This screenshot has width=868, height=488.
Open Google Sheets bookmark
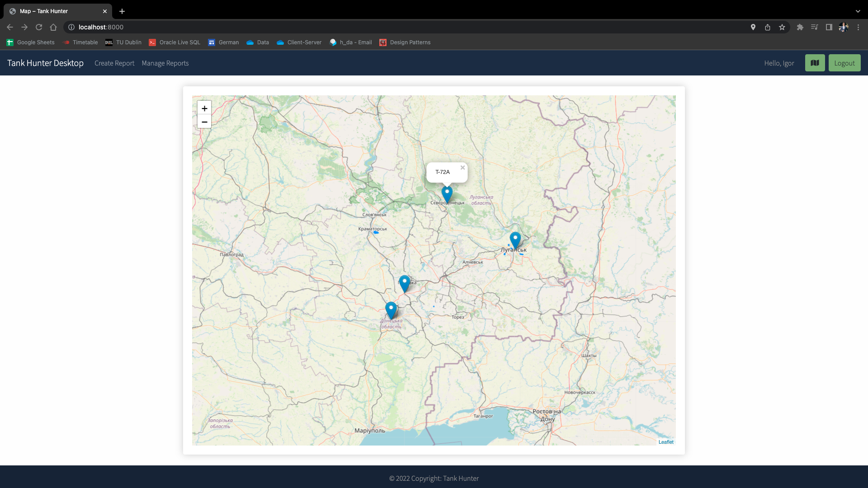(x=30, y=42)
